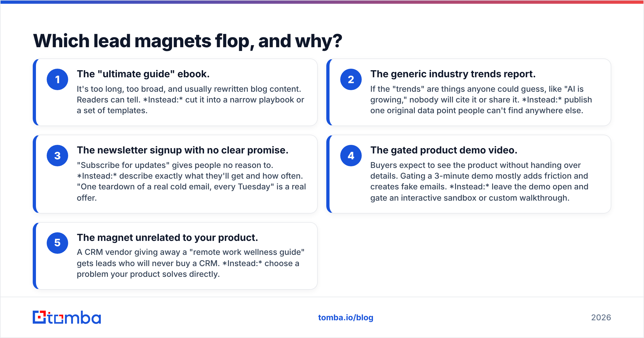Click the newsletter signup description paragraph
Viewport: 644px width, 338px height.
(x=191, y=181)
